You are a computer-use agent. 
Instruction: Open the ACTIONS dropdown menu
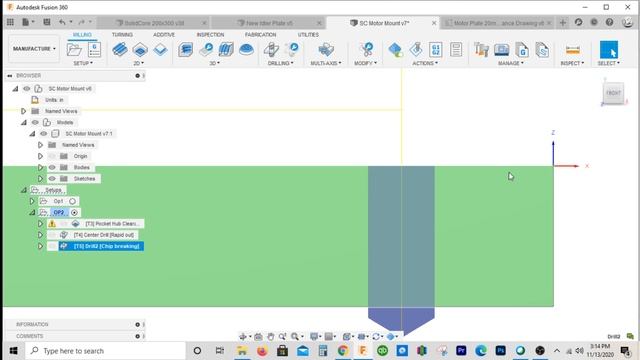pyautogui.click(x=425, y=63)
